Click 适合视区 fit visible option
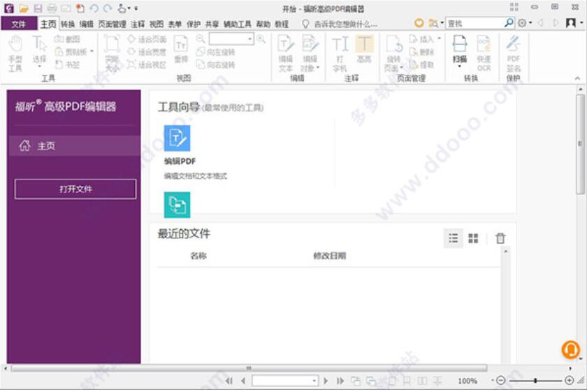This screenshot has height=392, width=587. 147,65
